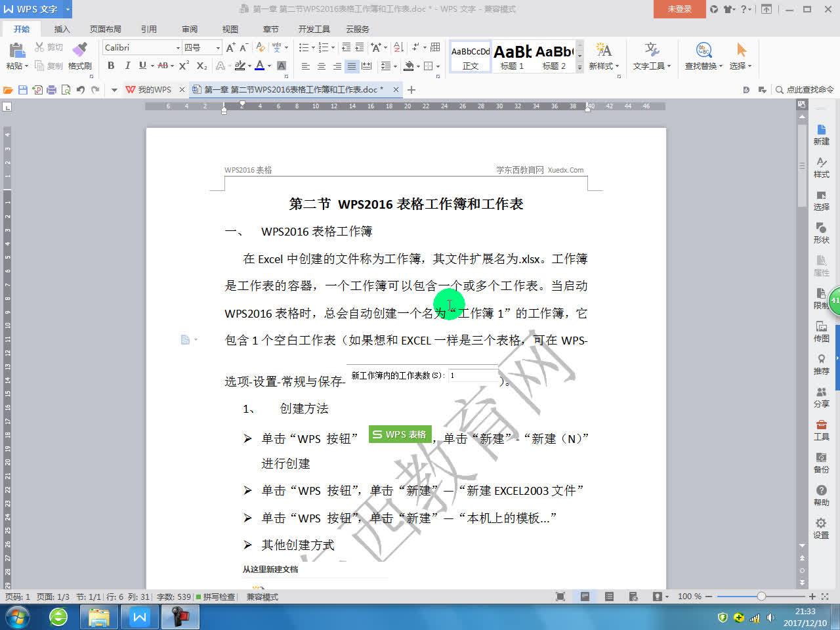
Task: Open the 文字工具 text tool
Action: [x=649, y=56]
